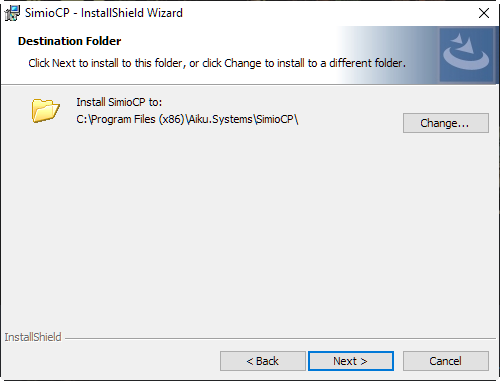Click the gray InstallShield label at bottom
The image size is (500, 381).
pos(33,337)
